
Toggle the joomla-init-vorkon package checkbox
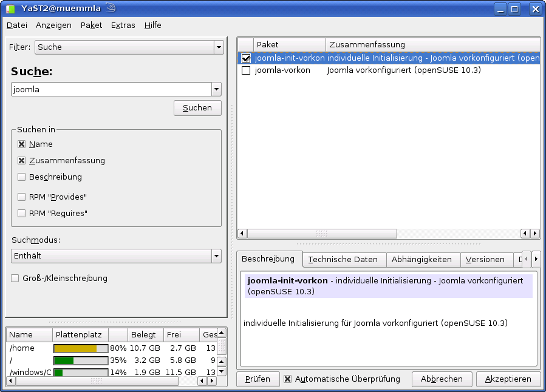coord(246,58)
